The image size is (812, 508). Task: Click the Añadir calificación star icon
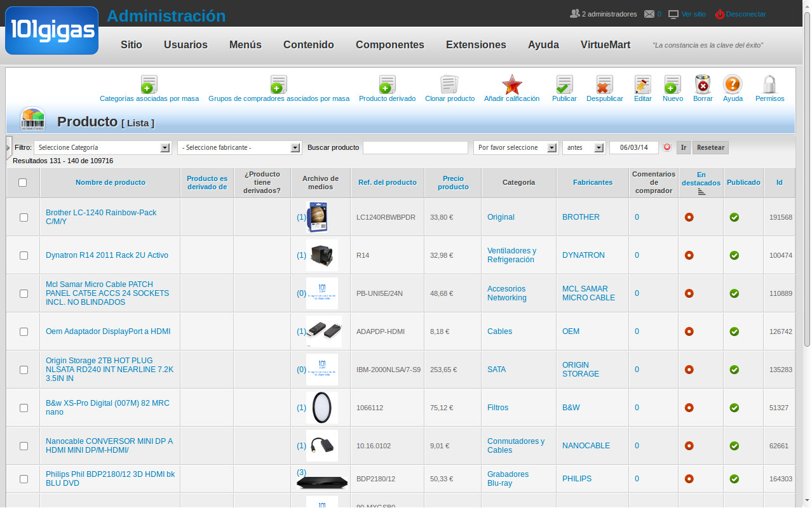pos(511,85)
